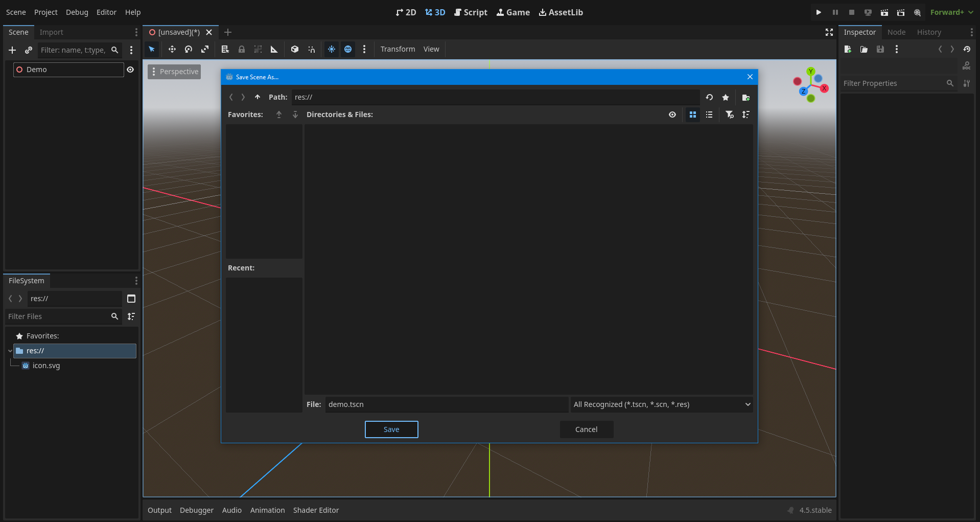
Task: Select the Rotate mode tool
Action: point(189,50)
